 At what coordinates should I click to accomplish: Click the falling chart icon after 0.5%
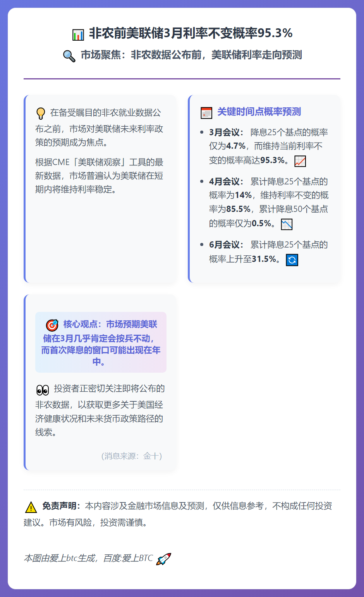[x=287, y=224]
